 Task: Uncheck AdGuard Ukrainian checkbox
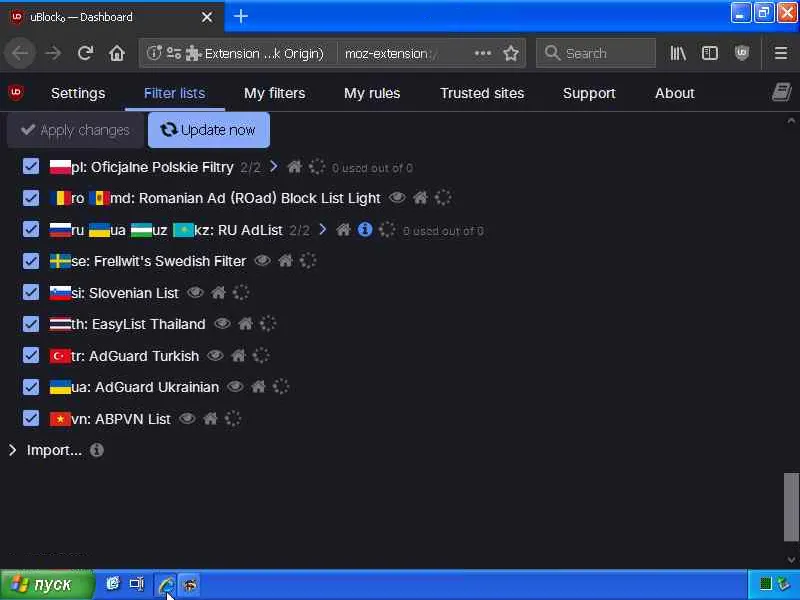point(31,387)
